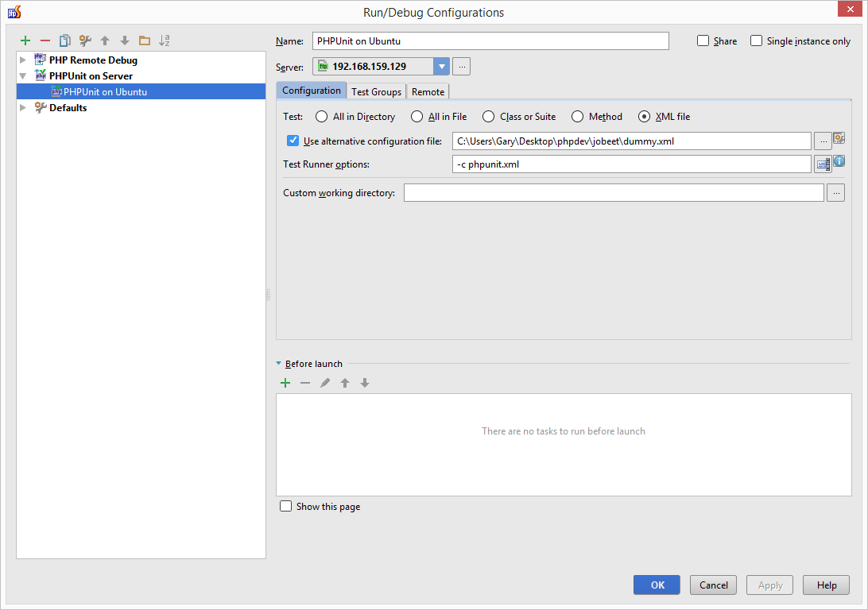The height and width of the screenshot is (610, 868).
Task: Copy the selected configuration
Action: 64,41
